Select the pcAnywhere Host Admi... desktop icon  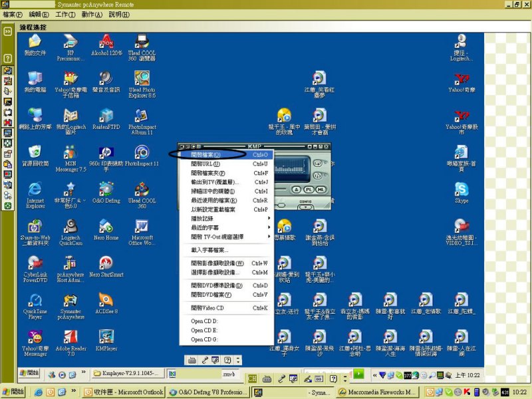(x=70, y=269)
